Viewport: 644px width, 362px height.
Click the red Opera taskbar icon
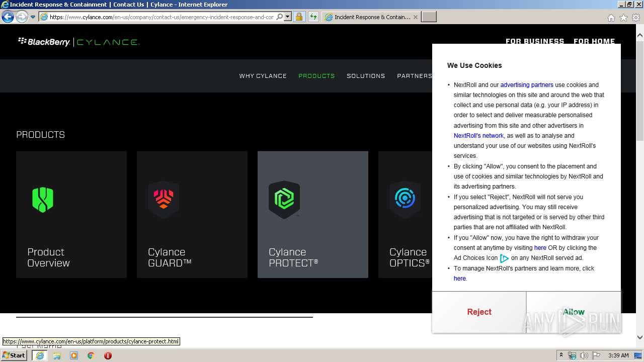(108, 355)
